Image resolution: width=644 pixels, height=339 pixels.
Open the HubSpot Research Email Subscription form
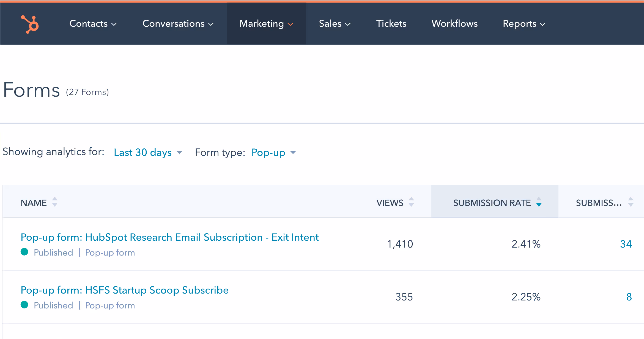[x=169, y=237]
